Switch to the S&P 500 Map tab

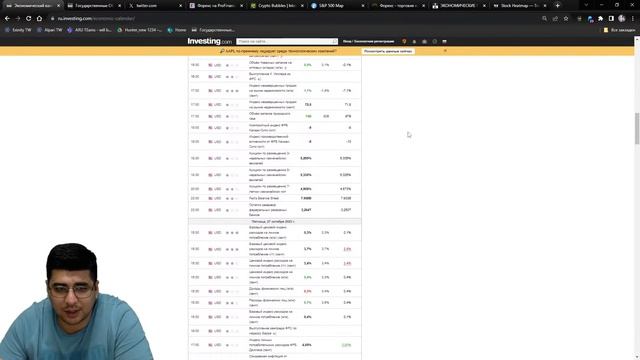point(337,6)
